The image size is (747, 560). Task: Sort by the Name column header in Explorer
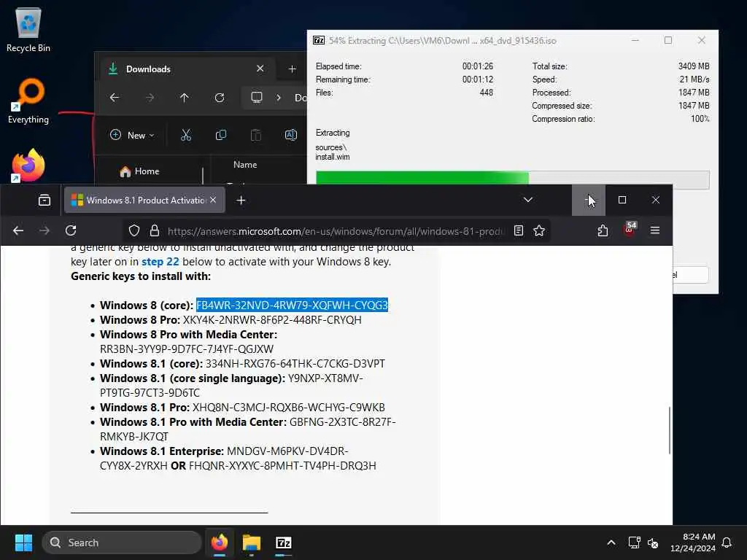point(245,165)
